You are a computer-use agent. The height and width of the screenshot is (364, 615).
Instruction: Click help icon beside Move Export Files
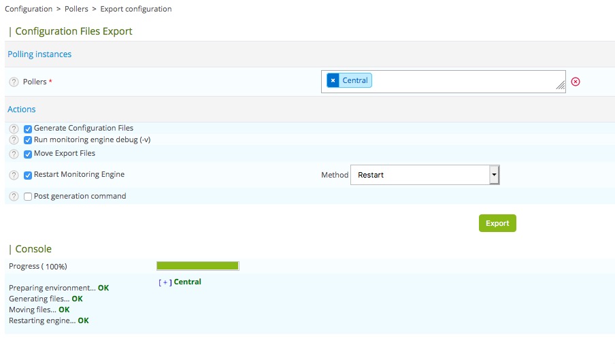[x=14, y=154]
